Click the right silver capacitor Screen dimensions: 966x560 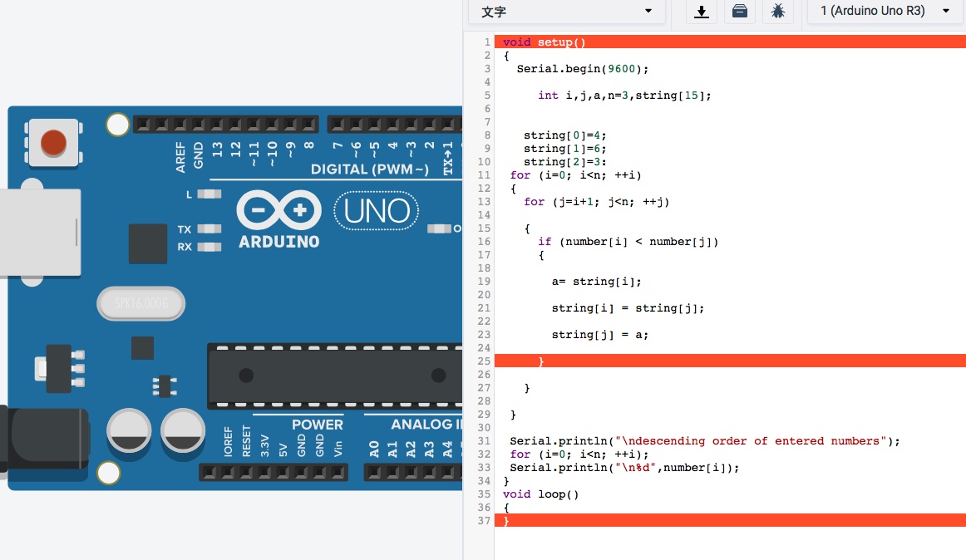point(183,430)
